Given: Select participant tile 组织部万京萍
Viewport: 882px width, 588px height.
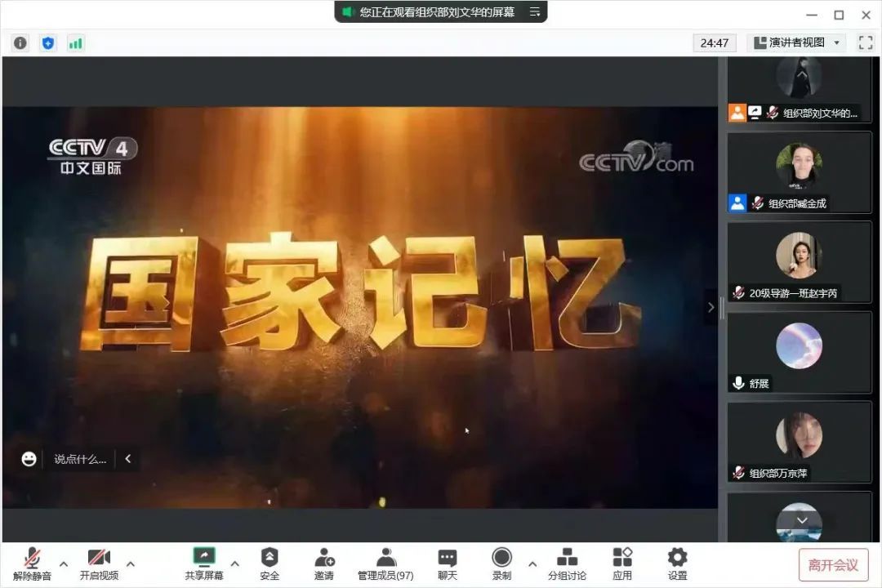Looking at the screenshot, I should 799,443.
